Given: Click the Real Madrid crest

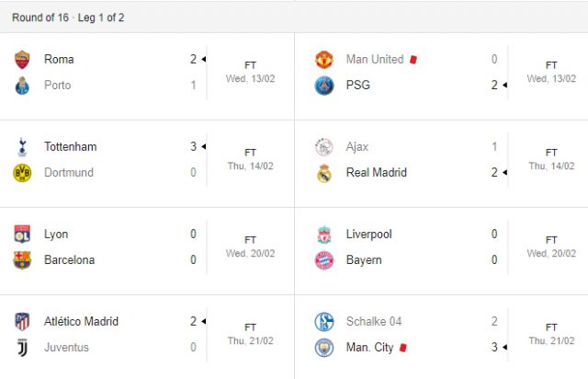Looking at the screenshot, I should (324, 173).
